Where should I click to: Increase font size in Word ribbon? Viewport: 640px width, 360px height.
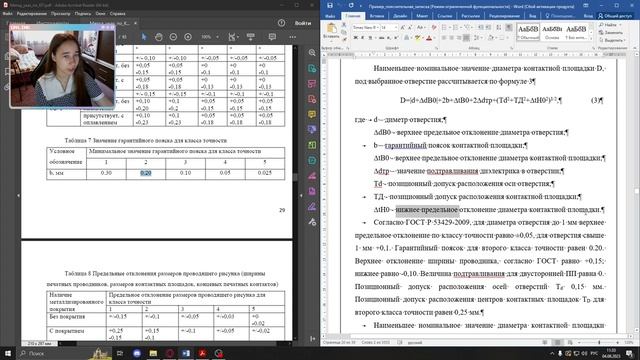tap(402, 27)
